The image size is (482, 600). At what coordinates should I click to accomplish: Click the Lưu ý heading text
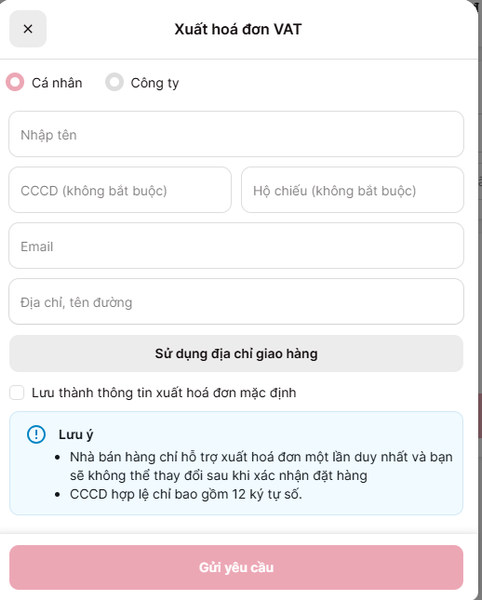point(76,435)
